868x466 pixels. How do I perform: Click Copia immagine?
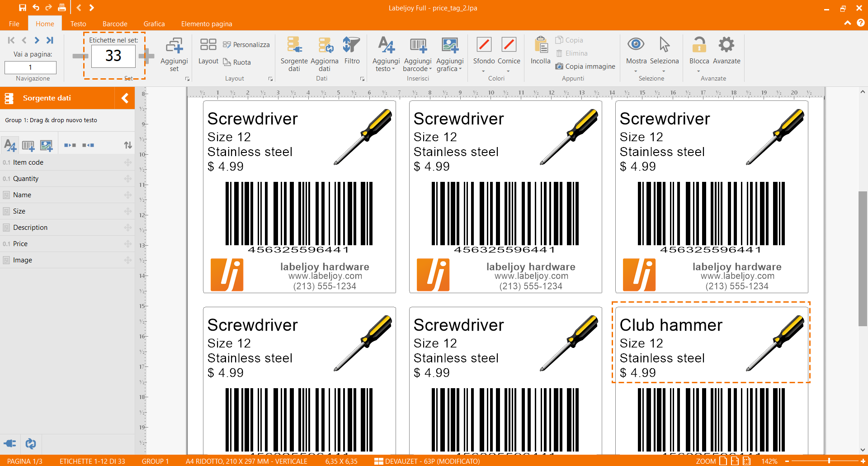coord(585,66)
